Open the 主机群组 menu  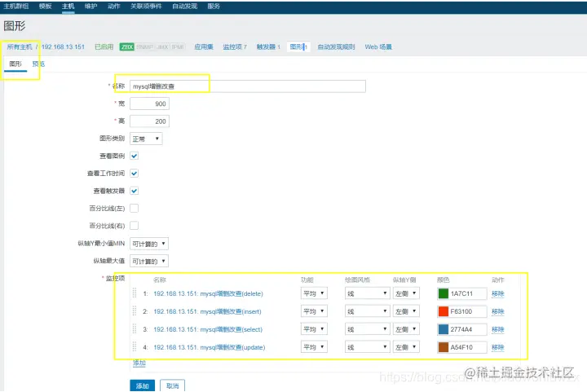click(x=16, y=6)
